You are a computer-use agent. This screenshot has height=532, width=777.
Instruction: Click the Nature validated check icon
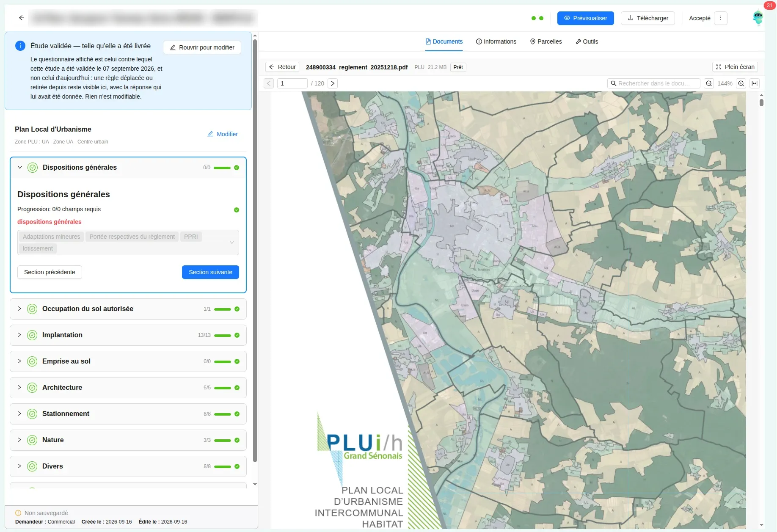[x=32, y=440]
